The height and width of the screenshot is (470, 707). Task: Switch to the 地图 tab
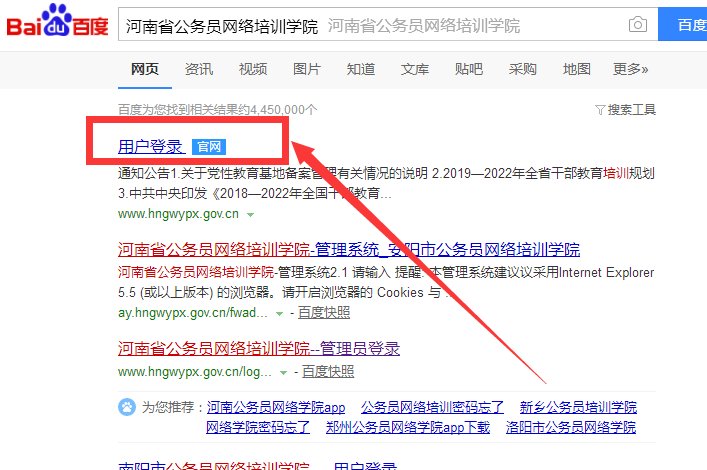pos(577,69)
